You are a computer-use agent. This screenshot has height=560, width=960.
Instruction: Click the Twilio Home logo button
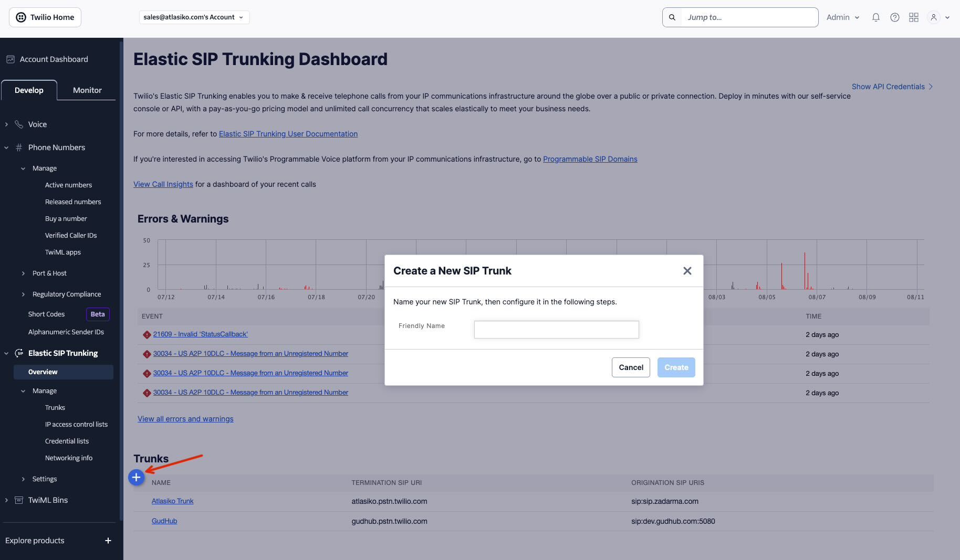(x=45, y=17)
